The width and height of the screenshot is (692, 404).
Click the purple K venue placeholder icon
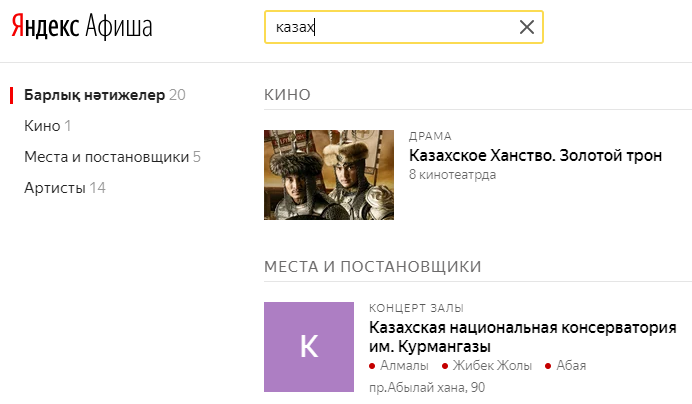(x=309, y=347)
